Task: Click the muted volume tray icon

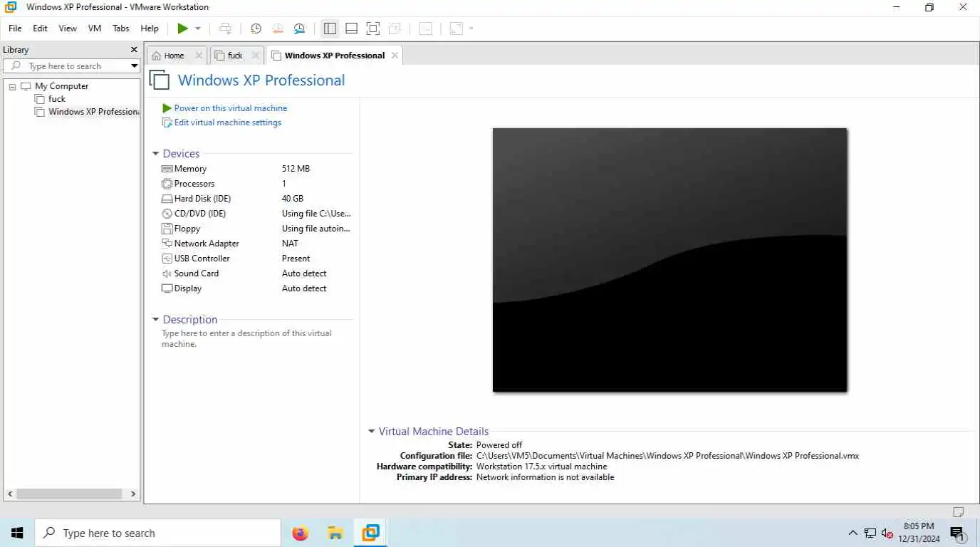Action: tap(887, 533)
